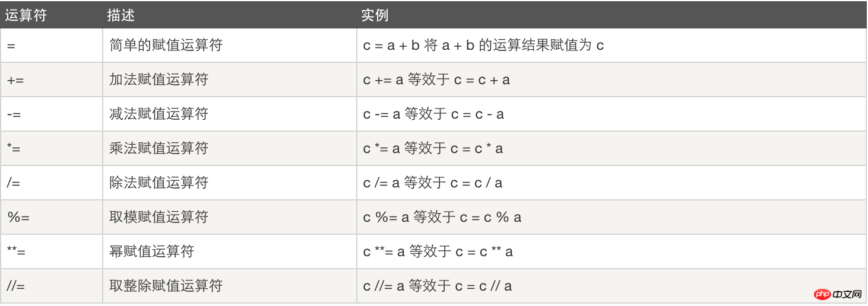
Task: Click the example c /= a 等效于 c = c / a
Action: click(433, 183)
